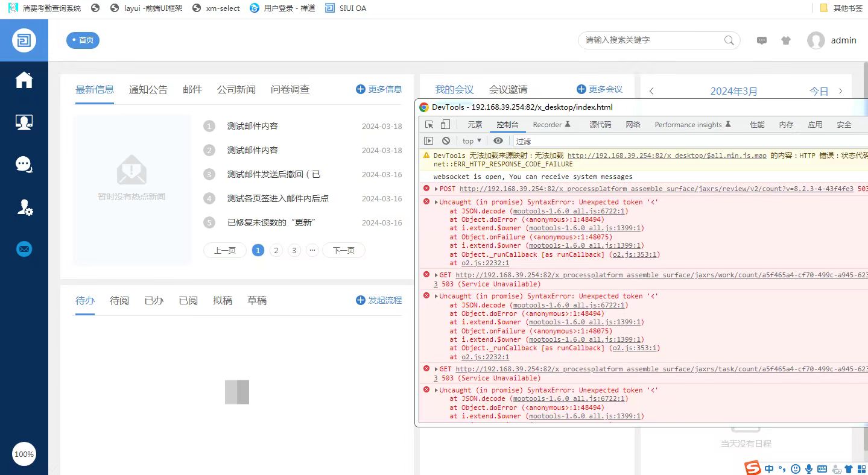
Task: Clear the DevTools console
Action: (446, 141)
